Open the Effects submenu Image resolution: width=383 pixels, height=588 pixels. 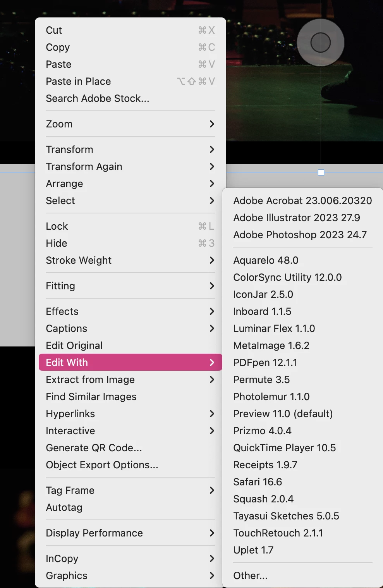point(131,311)
